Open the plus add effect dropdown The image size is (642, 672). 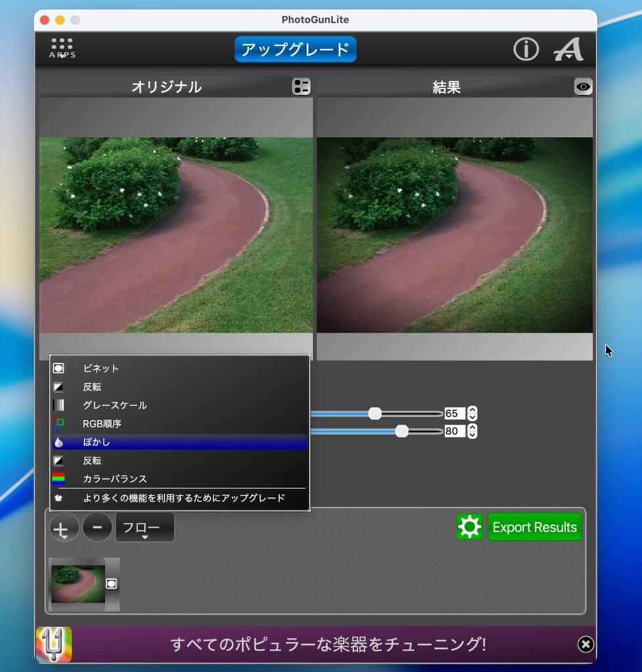click(64, 527)
